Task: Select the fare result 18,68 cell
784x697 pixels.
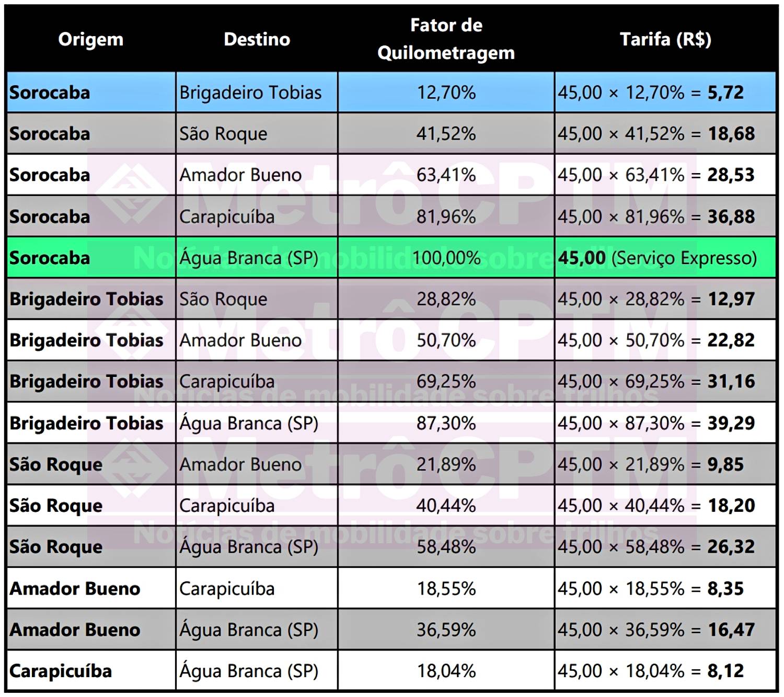Action: click(x=665, y=134)
